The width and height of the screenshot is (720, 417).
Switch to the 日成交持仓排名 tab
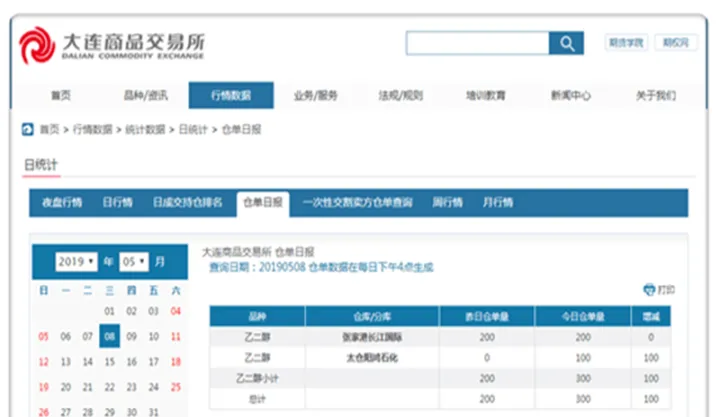pyautogui.click(x=188, y=203)
